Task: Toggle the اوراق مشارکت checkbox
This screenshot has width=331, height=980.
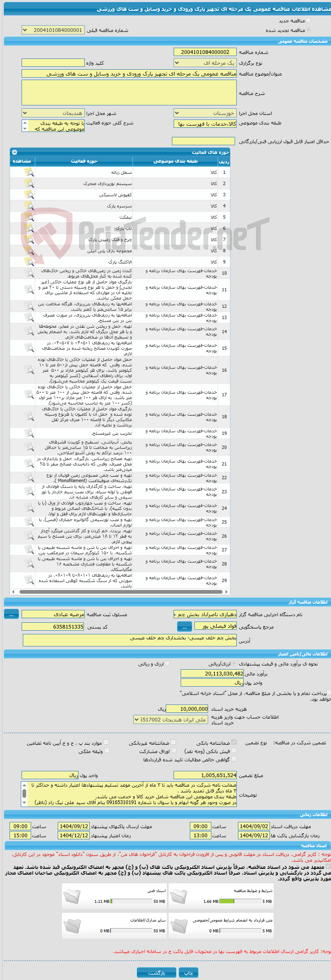Action: pyautogui.click(x=174, y=751)
